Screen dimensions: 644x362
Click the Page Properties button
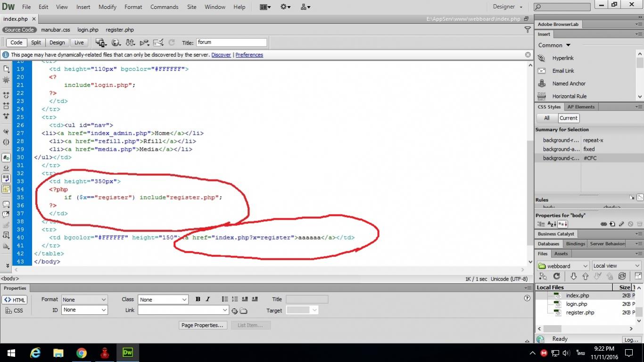pos(203,325)
